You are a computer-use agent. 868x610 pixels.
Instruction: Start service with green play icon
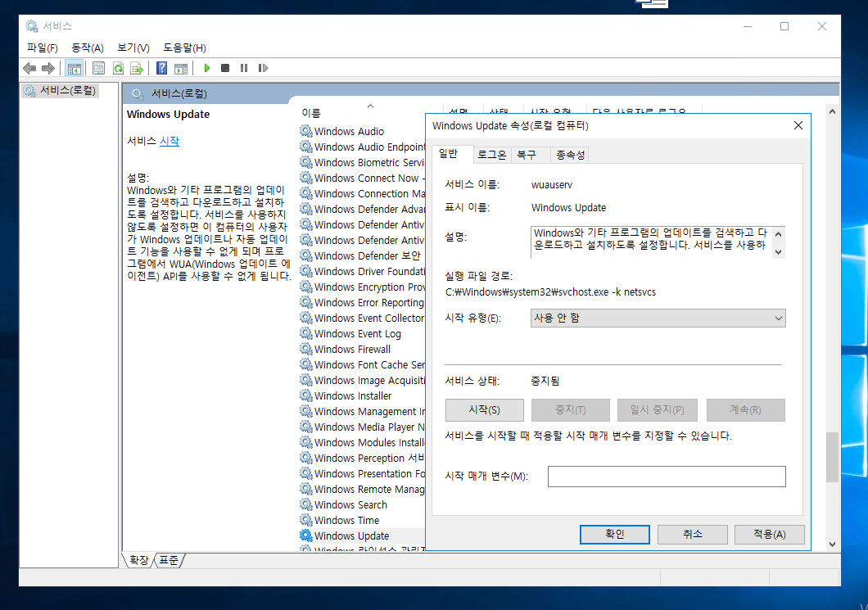click(x=206, y=68)
